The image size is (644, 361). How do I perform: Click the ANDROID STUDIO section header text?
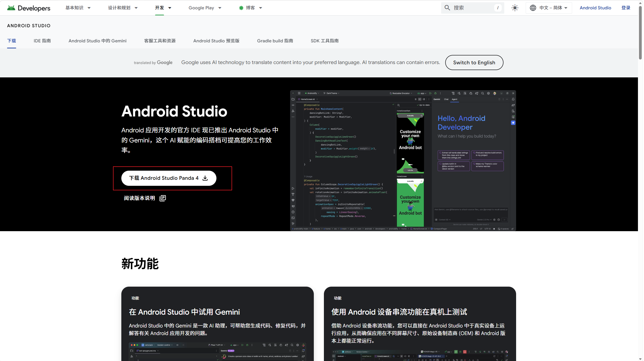pyautogui.click(x=29, y=26)
